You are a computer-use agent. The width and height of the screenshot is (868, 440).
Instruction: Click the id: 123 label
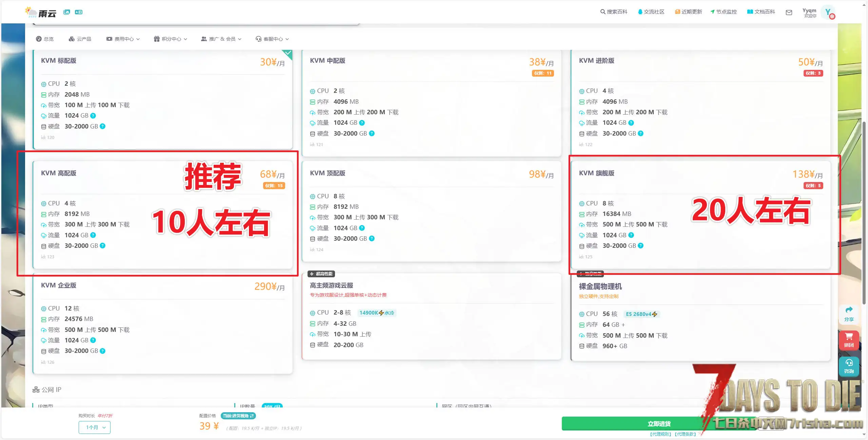pyautogui.click(x=47, y=257)
